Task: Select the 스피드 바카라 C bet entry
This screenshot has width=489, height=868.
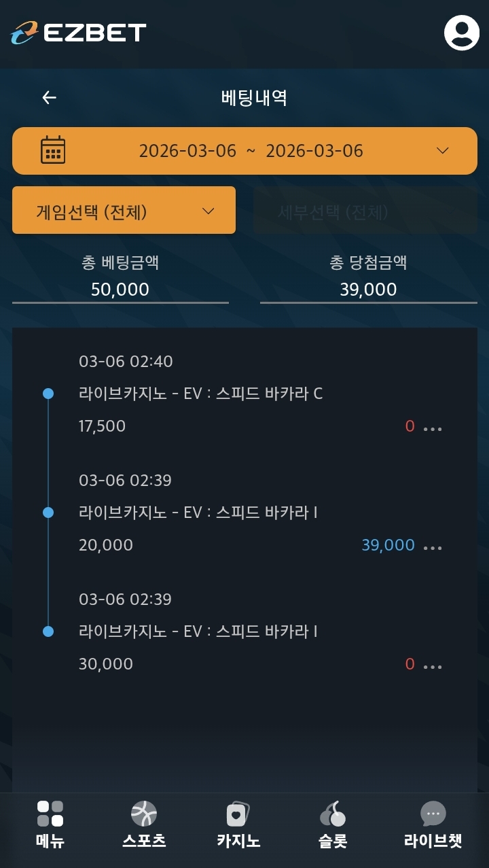Action: (200, 394)
